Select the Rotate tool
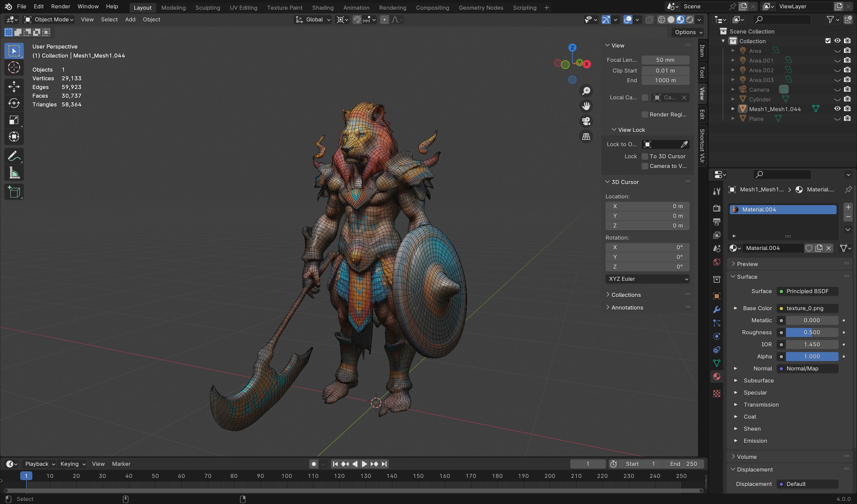The image size is (857, 504). click(14, 103)
